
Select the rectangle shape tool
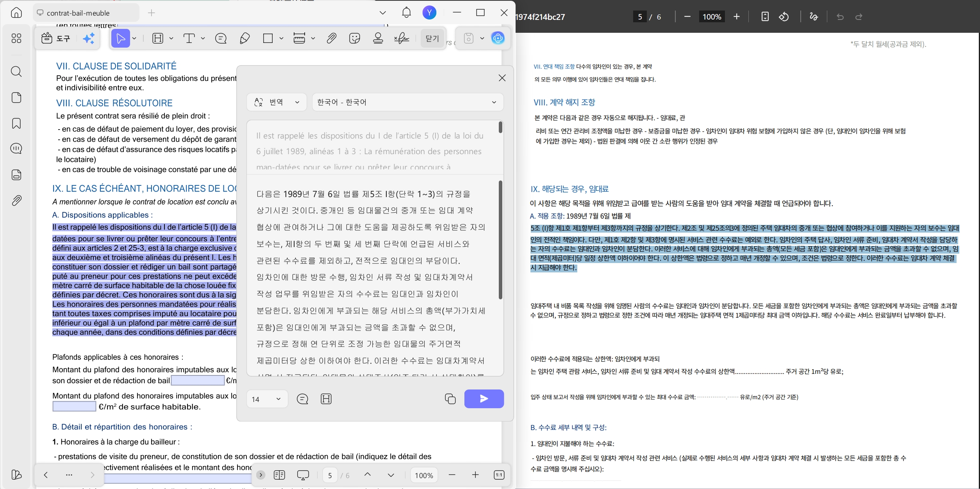268,38
